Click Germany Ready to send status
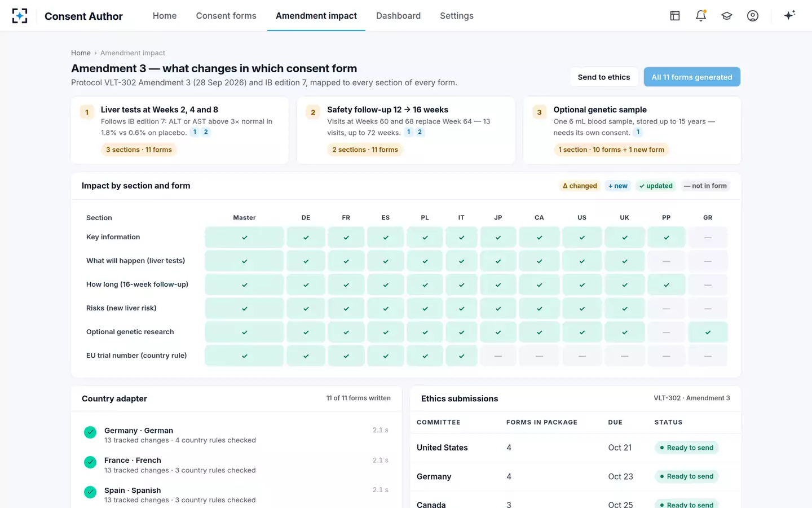 point(686,476)
